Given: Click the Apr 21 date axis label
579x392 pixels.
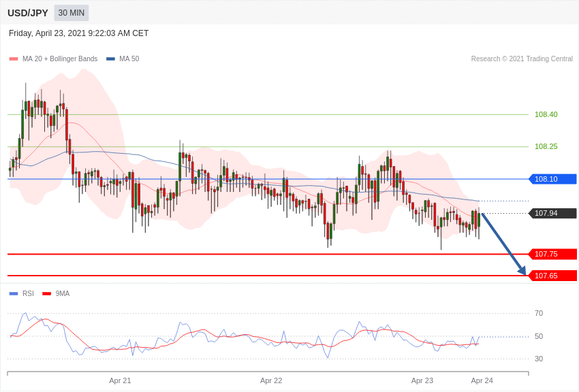Looking at the screenshot, I should [x=120, y=380].
